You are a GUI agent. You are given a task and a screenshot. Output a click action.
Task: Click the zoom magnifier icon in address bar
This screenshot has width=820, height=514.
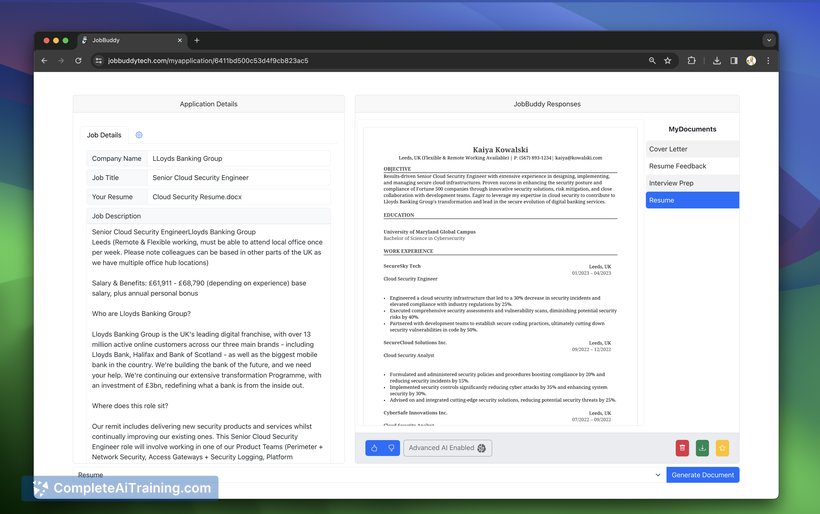pos(652,61)
